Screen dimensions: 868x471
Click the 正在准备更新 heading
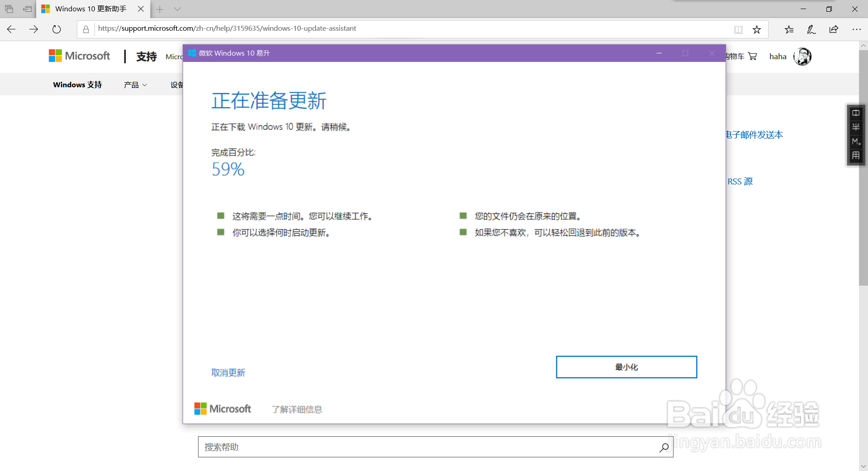pos(269,100)
